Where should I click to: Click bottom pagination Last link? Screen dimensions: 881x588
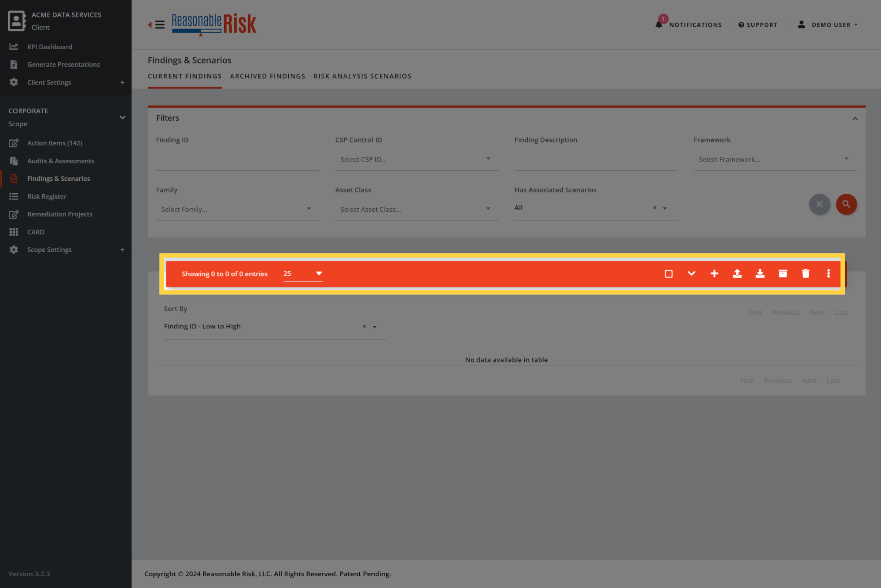[833, 381]
